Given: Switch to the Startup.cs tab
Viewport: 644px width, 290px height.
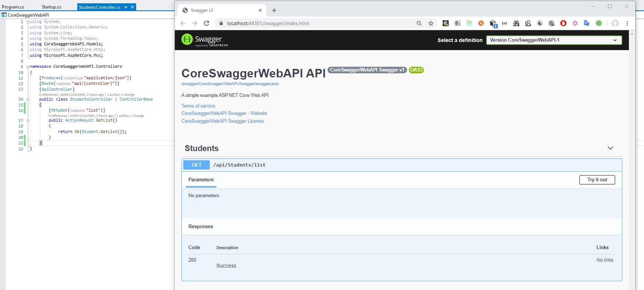Looking at the screenshot, I should tap(52, 7).
